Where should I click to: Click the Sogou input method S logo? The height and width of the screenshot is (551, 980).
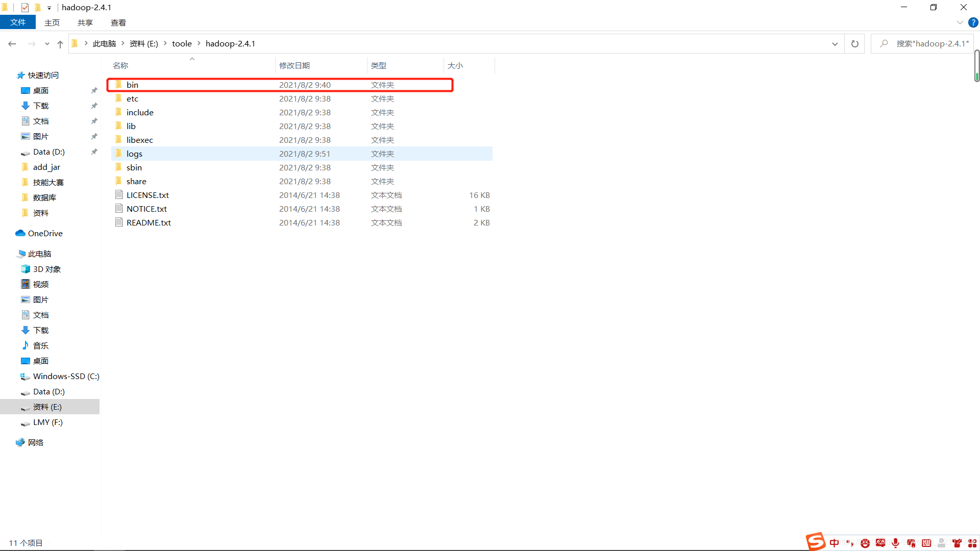pyautogui.click(x=816, y=541)
